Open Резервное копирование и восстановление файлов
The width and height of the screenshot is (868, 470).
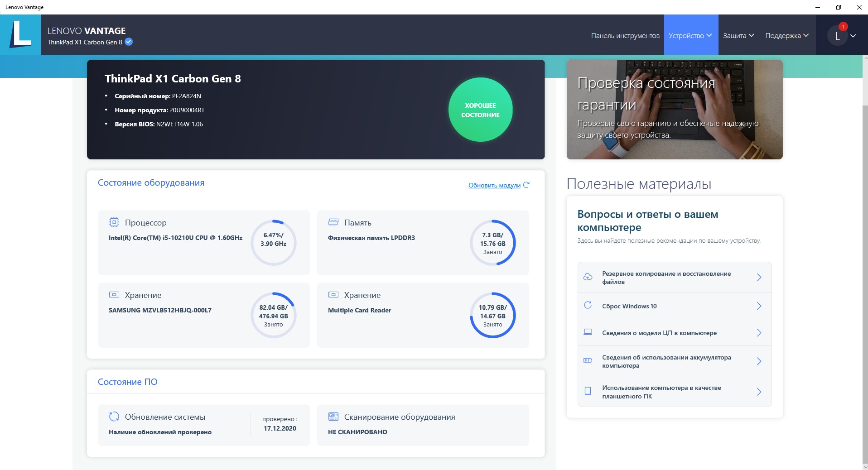[x=675, y=277]
